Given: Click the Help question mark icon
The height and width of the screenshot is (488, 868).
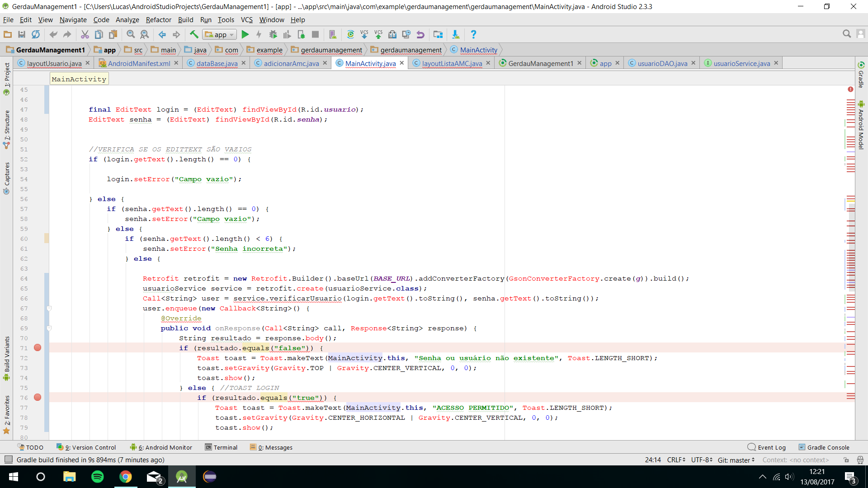Looking at the screenshot, I should pos(473,34).
